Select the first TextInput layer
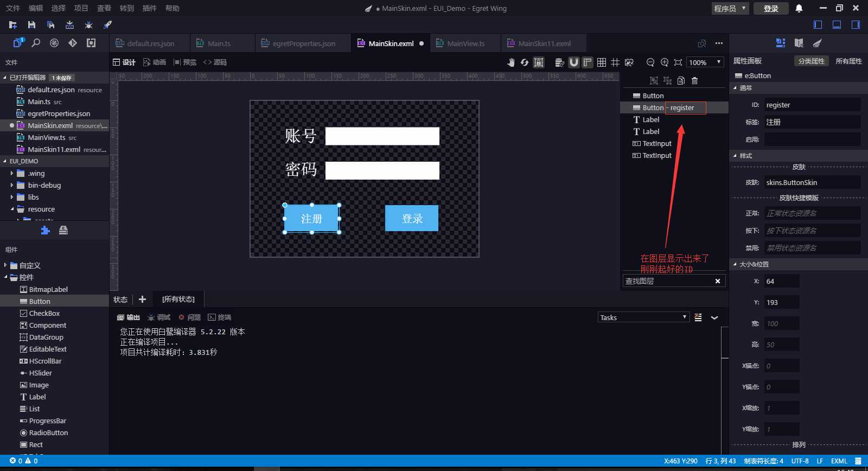868x471 pixels. tap(674, 143)
